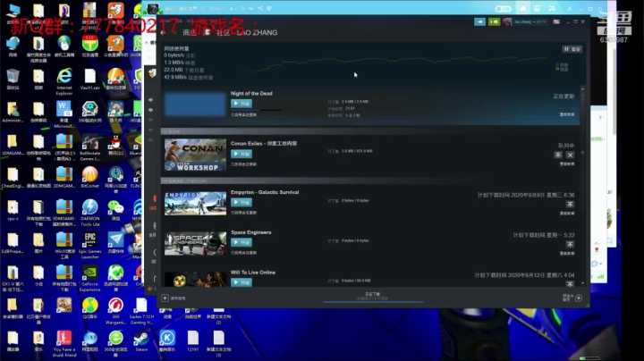Open You have a drunk friend shortcut
Image resolution: width=644 pixels, height=361 pixels.
click(64, 343)
